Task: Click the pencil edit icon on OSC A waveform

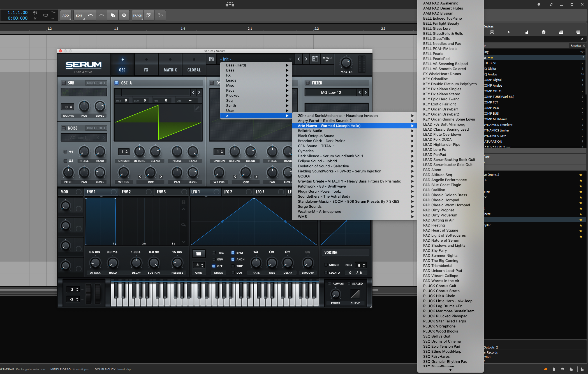Action: [197, 108]
